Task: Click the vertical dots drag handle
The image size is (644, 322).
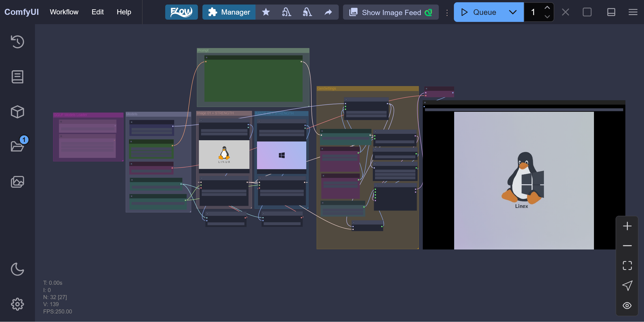Action: click(x=447, y=13)
